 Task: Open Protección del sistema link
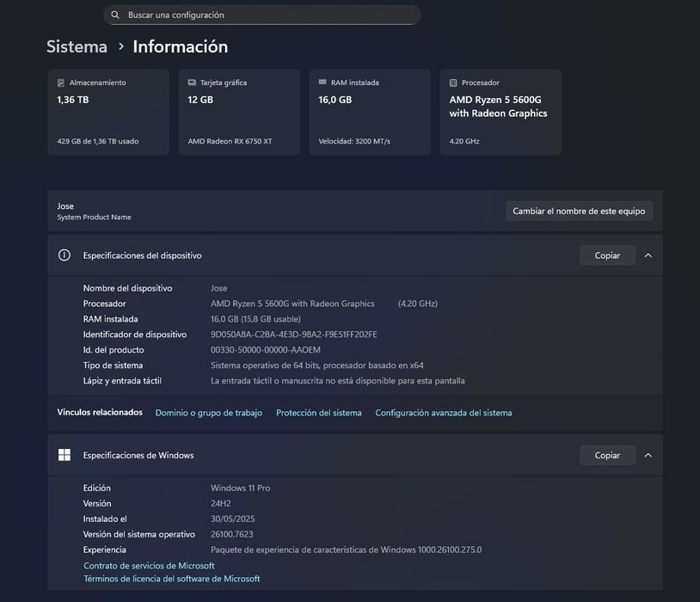[x=319, y=413]
